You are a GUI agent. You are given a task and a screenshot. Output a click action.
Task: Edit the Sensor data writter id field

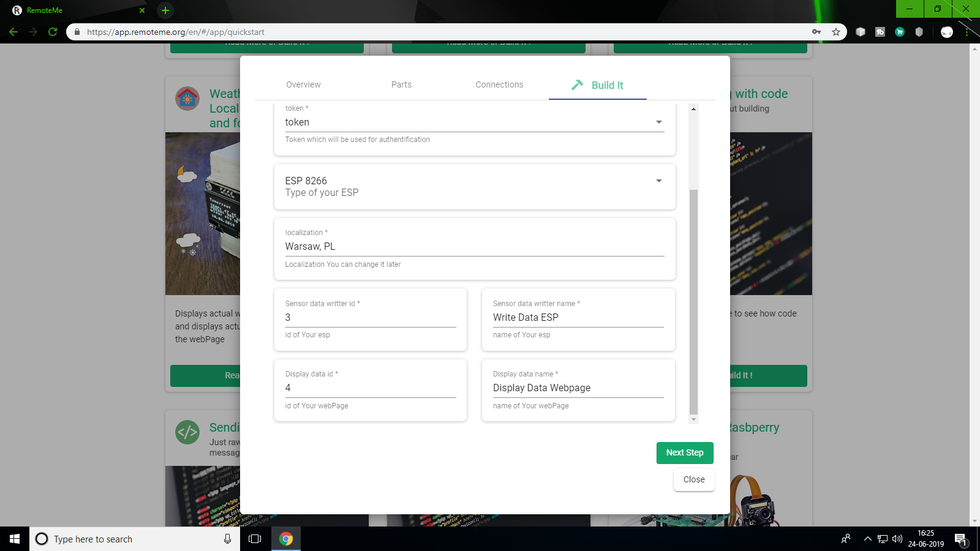371,317
